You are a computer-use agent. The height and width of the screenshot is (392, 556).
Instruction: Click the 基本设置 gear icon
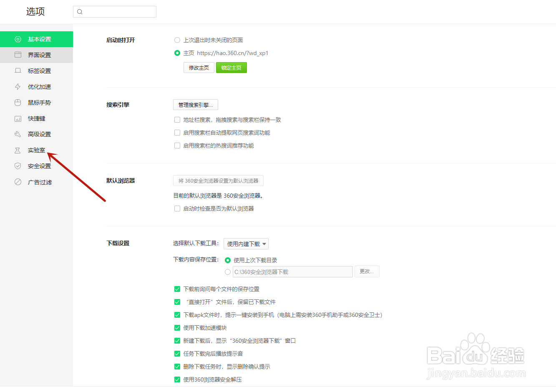click(x=18, y=39)
